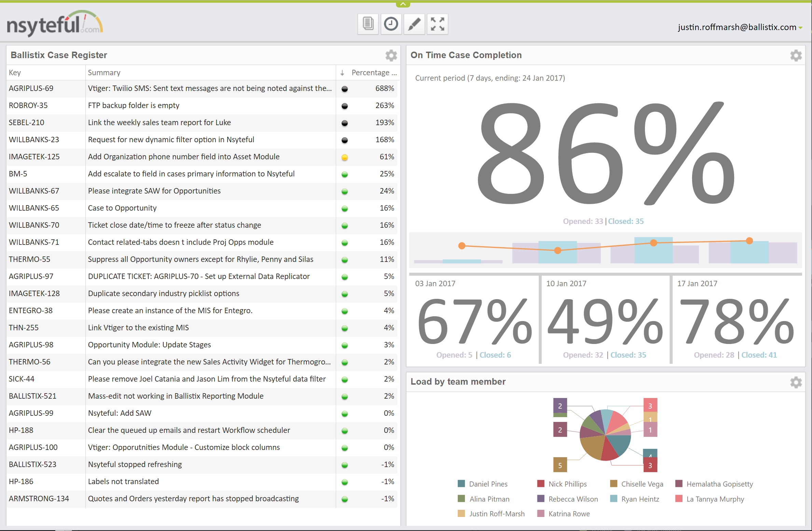Open the justin.roffmarsh@ballistix.com user dropdown

pyautogui.click(x=740, y=27)
